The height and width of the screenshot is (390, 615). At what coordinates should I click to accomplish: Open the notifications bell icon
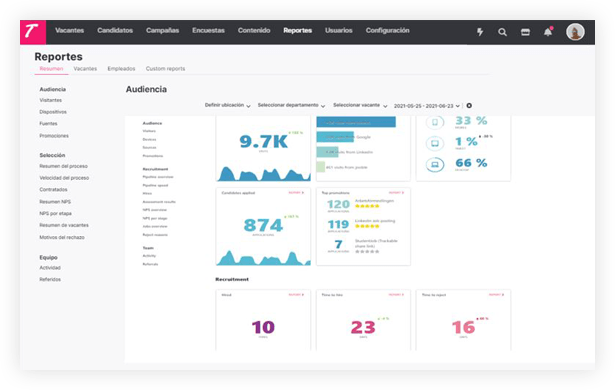pos(548,32)
